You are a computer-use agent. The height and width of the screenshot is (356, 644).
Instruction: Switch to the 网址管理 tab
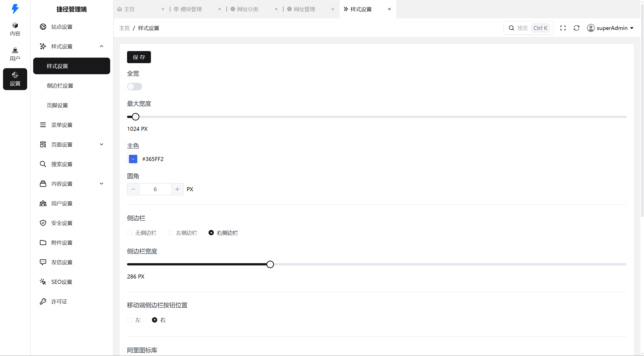311,9
